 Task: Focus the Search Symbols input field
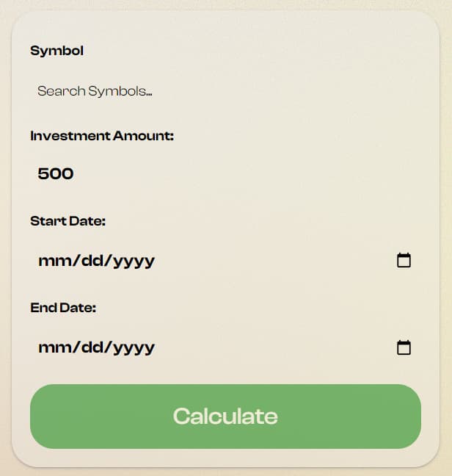(x=220, y=92)
